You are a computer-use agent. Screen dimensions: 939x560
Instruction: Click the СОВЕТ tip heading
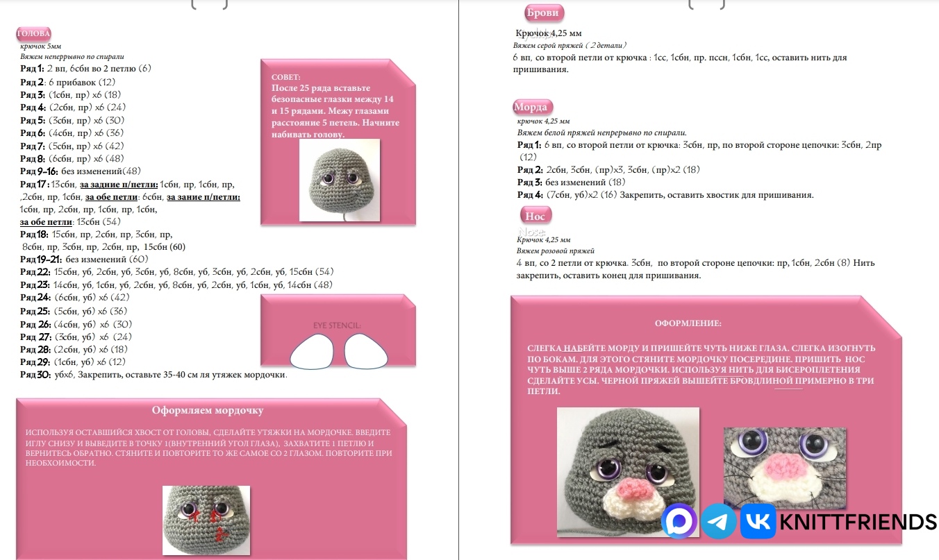coord(285,77)
